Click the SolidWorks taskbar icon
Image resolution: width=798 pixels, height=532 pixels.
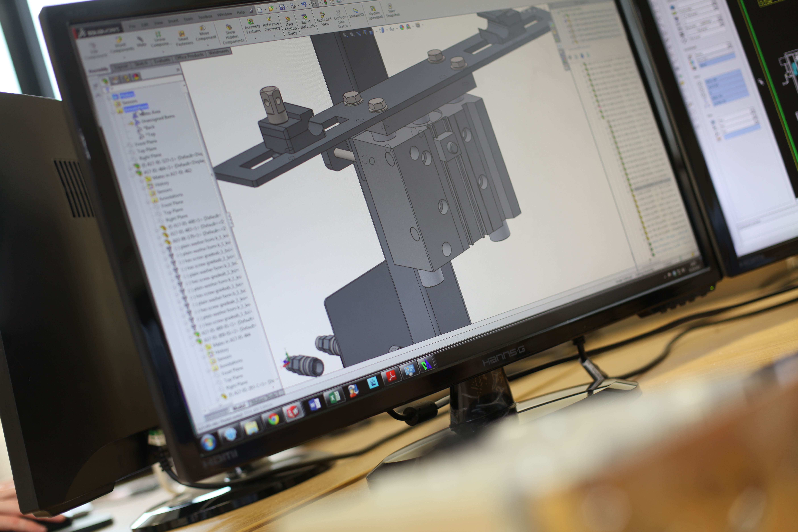point(293,412)
